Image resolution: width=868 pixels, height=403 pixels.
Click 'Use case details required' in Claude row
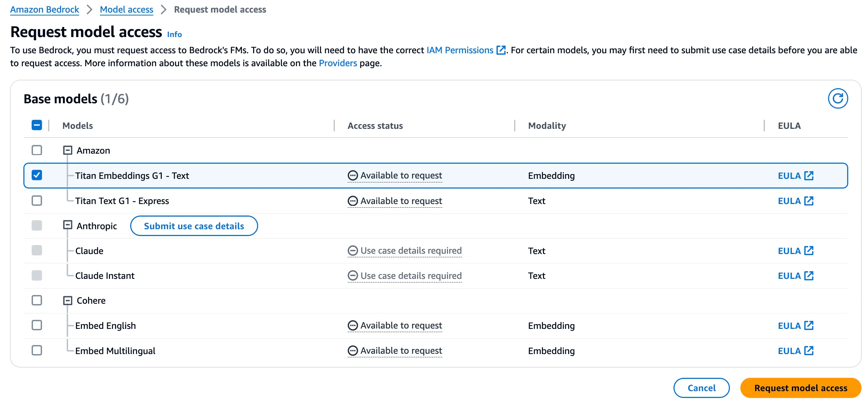(411, 251)
